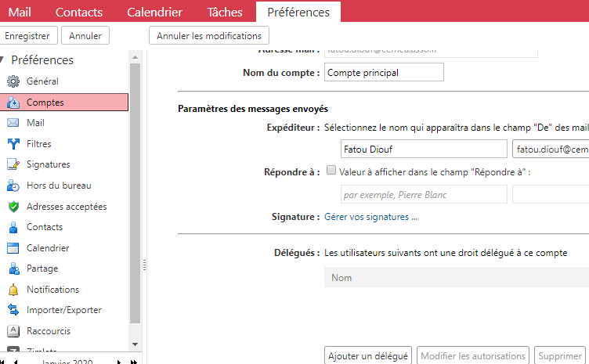589x364 pixels.
Task: Click "Annuler les modifications" button
Action: click(x=209, y=35)
